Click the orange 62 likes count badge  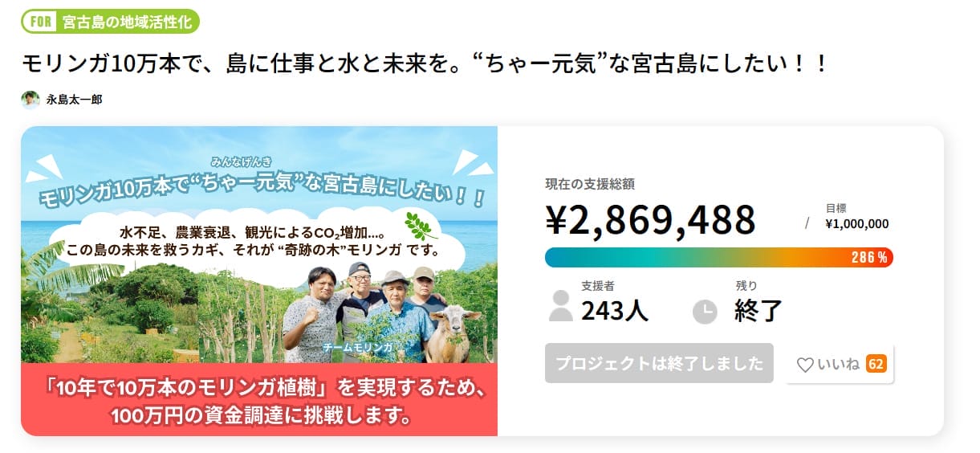876,364
